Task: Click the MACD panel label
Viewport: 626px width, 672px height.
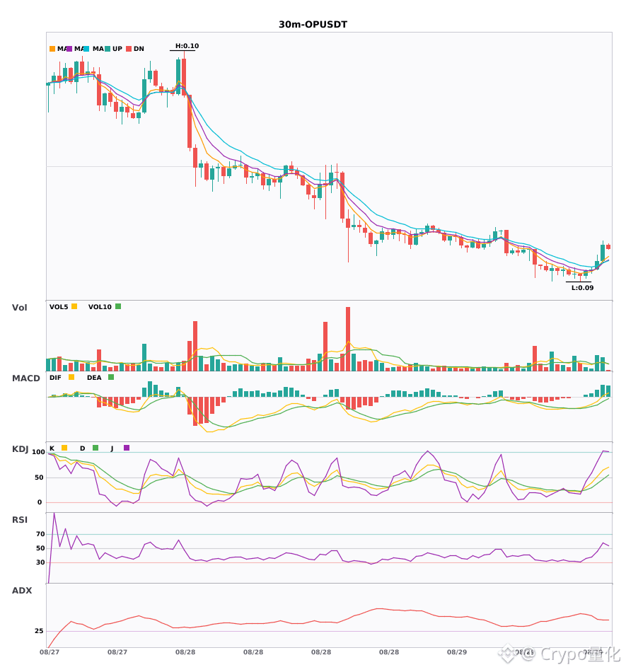Action: (25, 378)
